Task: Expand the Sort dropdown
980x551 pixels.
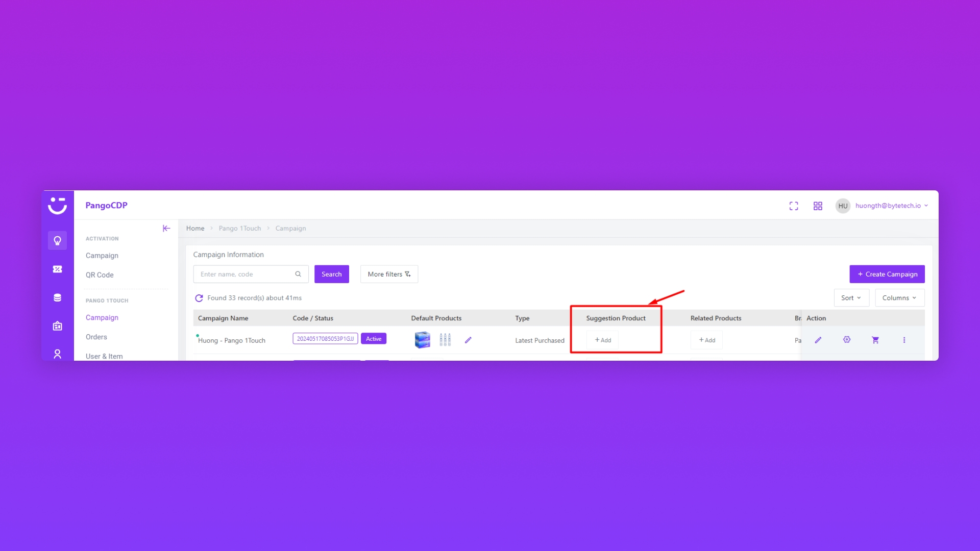Action: point(851,298)
